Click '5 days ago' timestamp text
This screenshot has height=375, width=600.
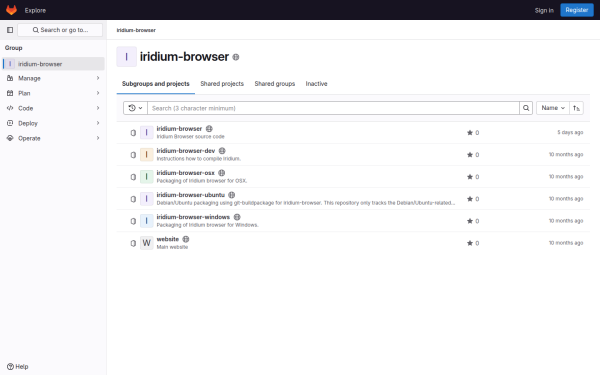coord(570,132)
